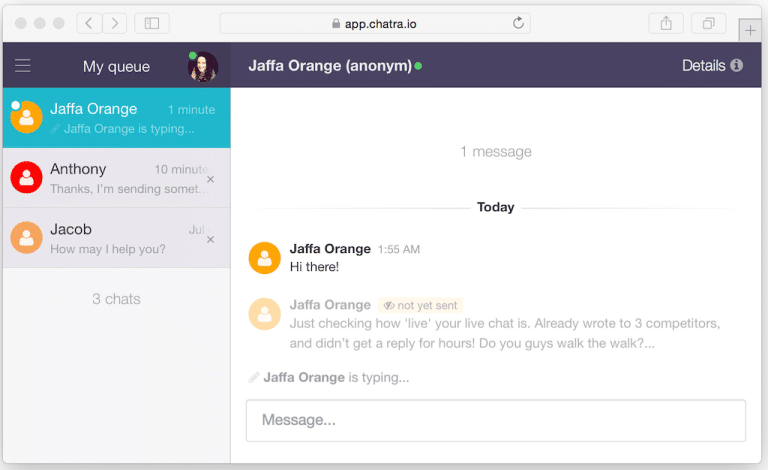The height and width of the screenshot is (470, 768).
Task: Click the "Thanks, I'm sending somet..." preview
Action: (129, 189)
